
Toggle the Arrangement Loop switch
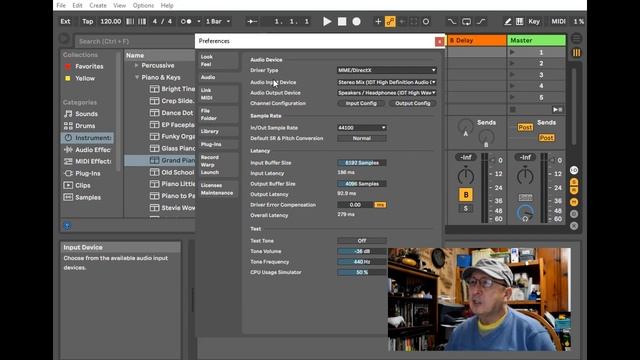(467, 21)
